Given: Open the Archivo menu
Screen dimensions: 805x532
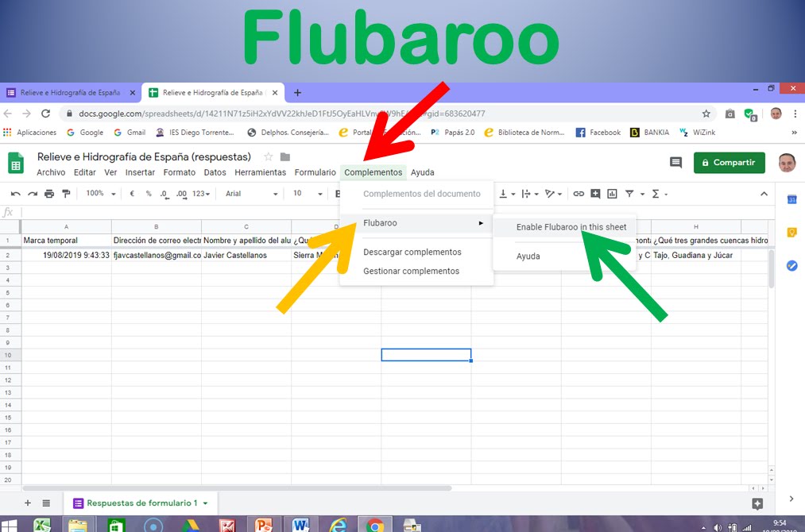Looking at the screenshot, I should 51,172.
